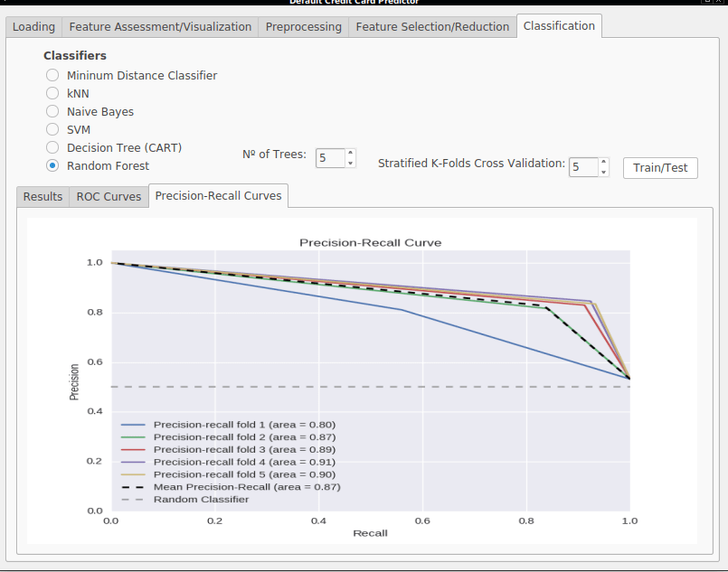Choose the kNN classifier option
Viewport: 728px width, 572px height.
pyautogui.click(x=52, y=93)
